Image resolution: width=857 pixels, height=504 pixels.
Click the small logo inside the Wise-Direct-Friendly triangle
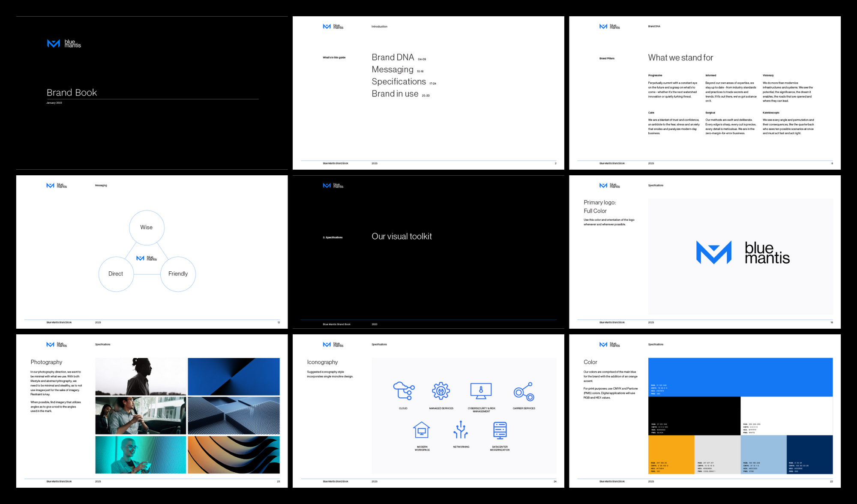[147, 258]
